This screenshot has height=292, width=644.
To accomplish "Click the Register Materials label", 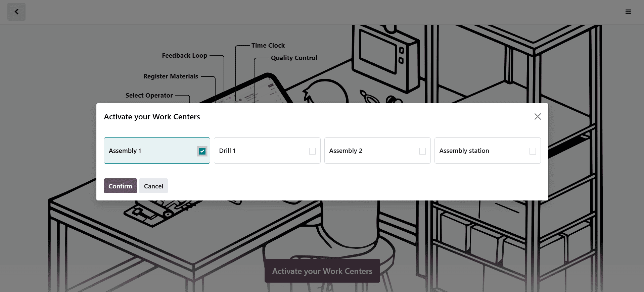I will (171, 76).
